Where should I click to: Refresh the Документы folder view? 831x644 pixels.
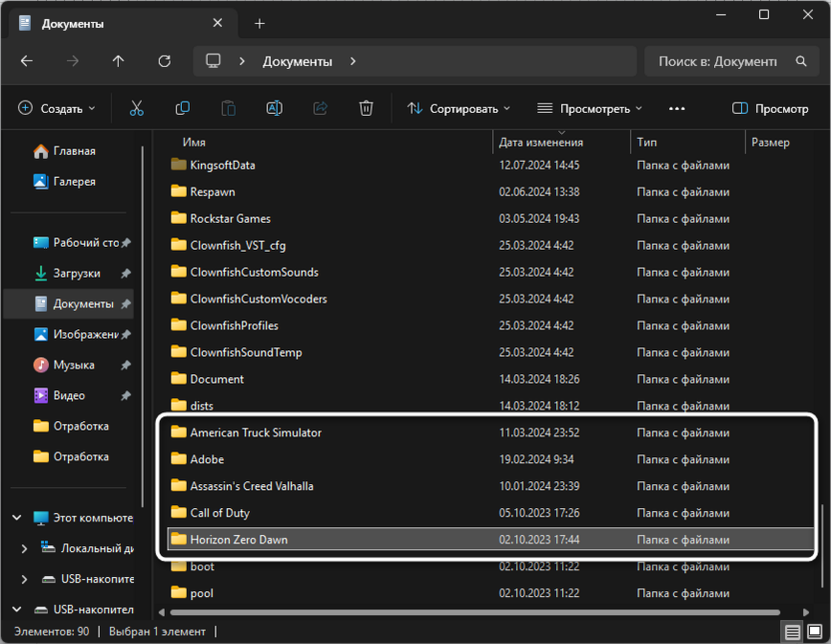click(x=164, y=62)
